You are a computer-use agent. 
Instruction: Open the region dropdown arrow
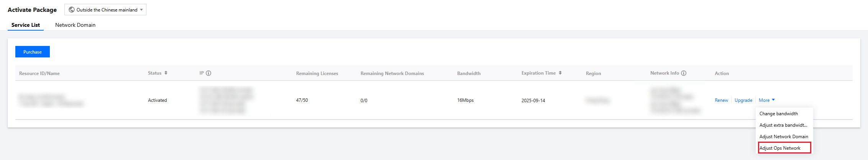pyautogui.click(x=141, y=10)
